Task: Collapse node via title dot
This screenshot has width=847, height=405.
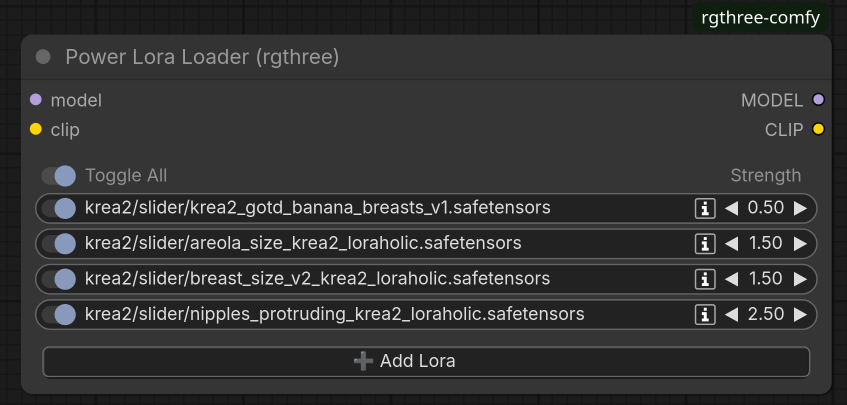Action: (43, 57)
